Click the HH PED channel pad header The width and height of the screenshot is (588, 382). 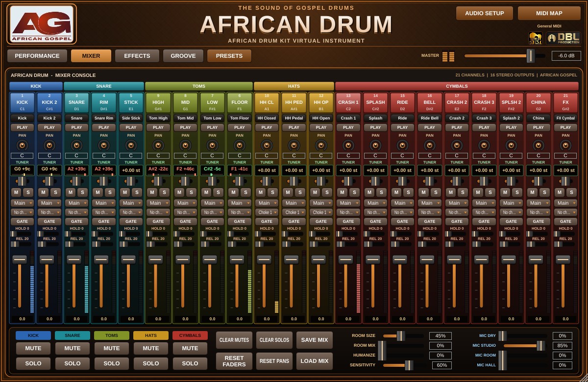coord(294,102)
